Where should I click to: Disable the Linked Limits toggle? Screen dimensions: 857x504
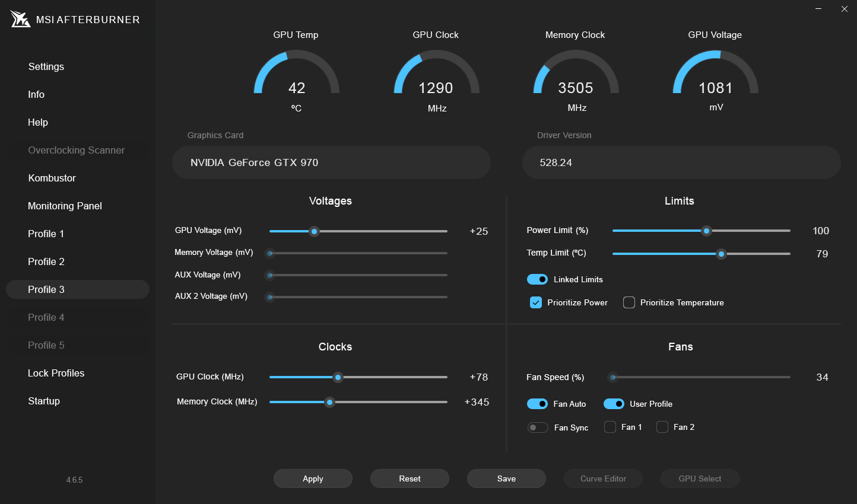click(x=537, y=279)
